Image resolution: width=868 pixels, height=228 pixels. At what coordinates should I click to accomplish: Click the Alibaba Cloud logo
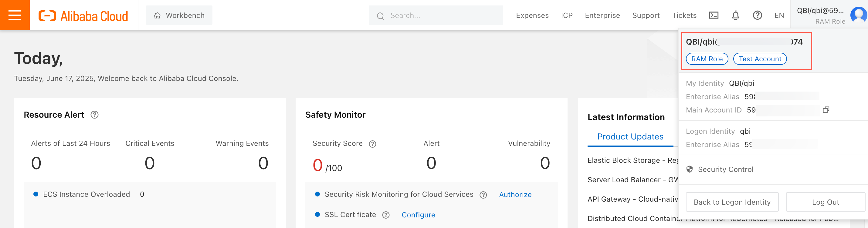pos(83,16)
